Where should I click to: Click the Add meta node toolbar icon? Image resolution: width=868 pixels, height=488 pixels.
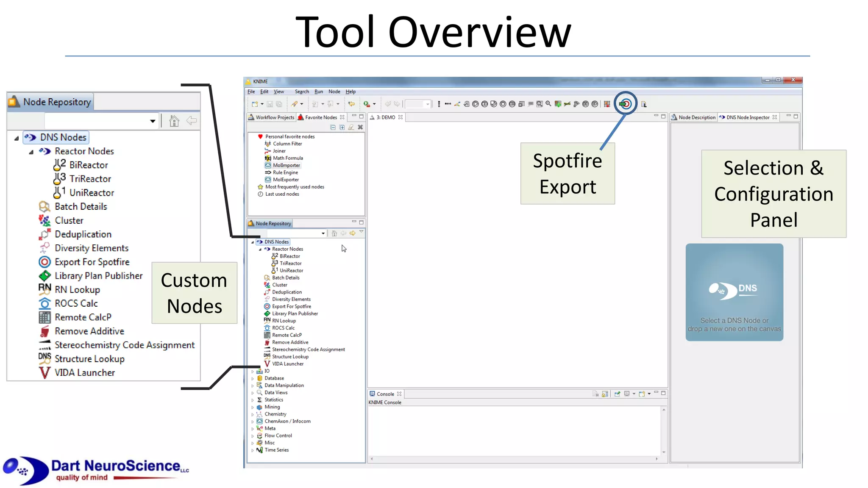(558, 104)
